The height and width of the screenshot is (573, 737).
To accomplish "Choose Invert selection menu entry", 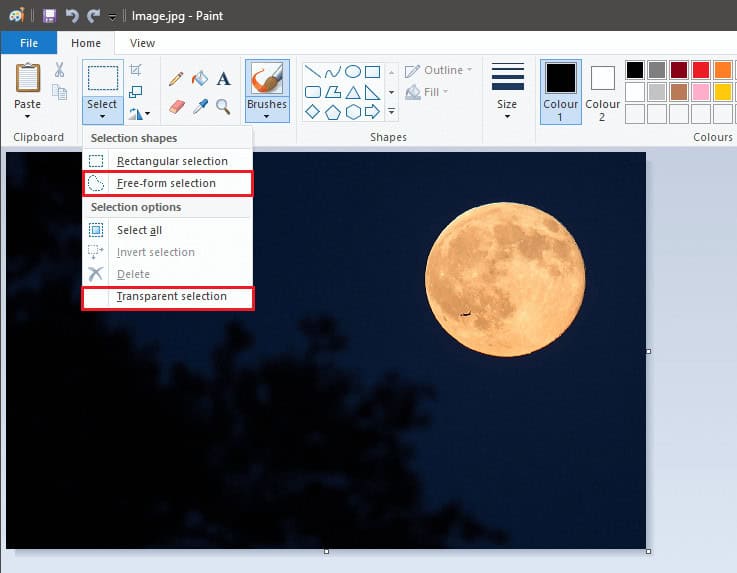I will [168, 252].
